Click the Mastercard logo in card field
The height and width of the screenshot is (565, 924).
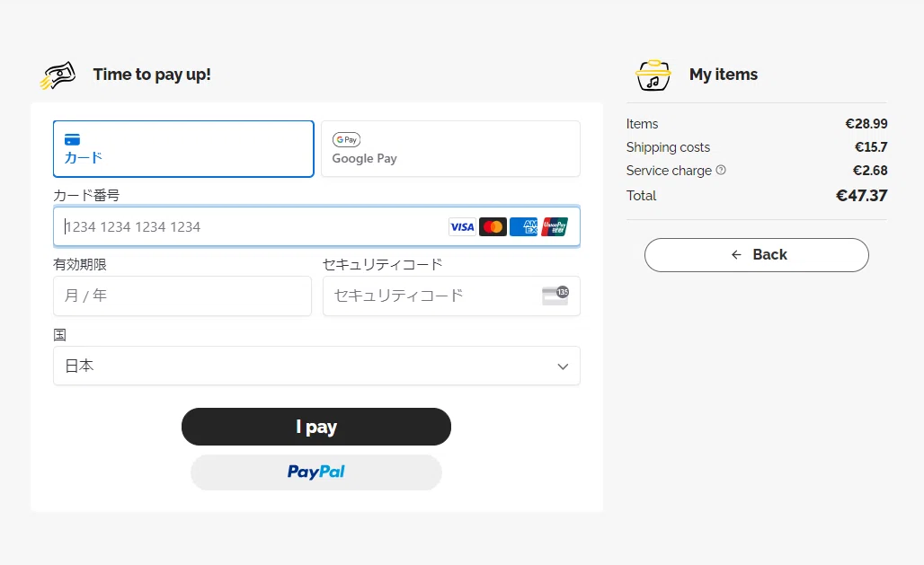tap(493, 227)
